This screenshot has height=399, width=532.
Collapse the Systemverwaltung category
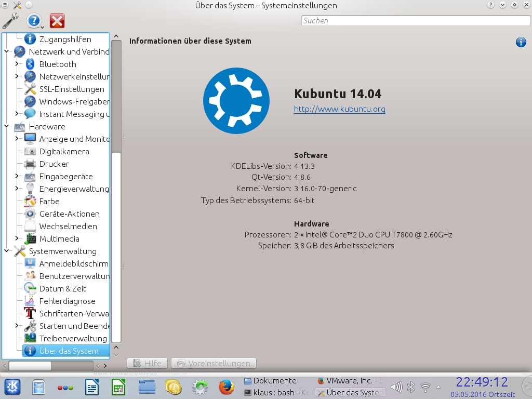7,251
